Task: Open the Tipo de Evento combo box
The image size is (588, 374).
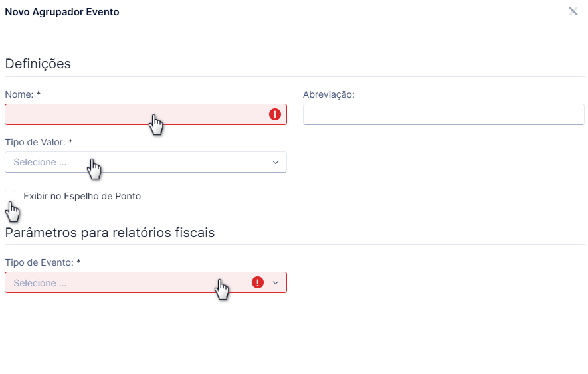Action: [146, 282]
